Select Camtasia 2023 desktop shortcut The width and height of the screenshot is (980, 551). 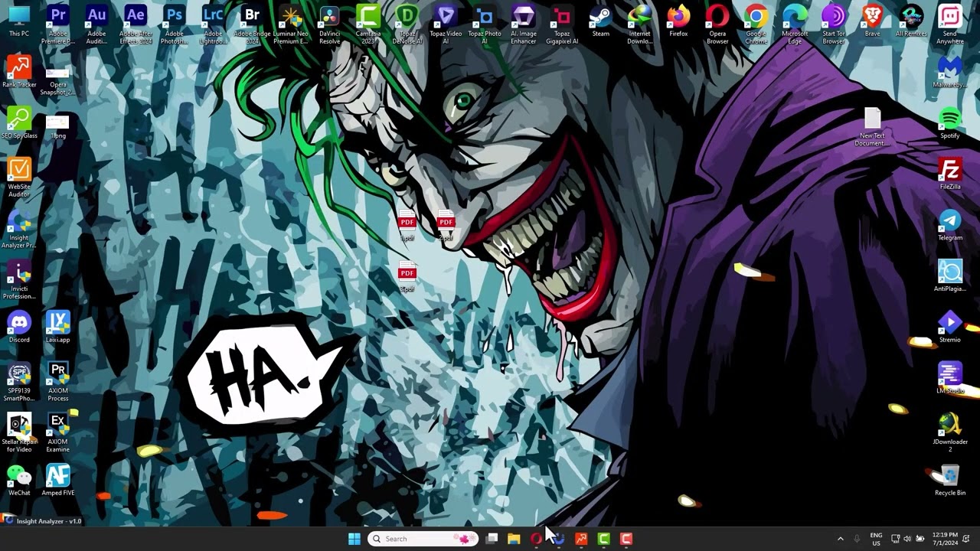click(368, 25)
